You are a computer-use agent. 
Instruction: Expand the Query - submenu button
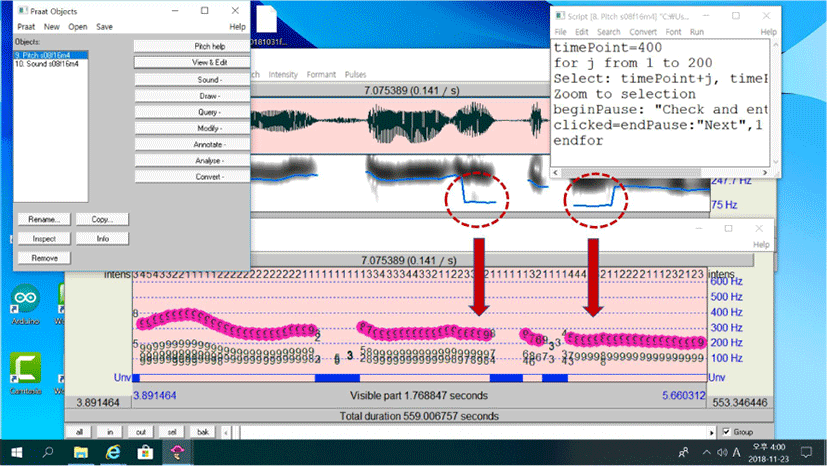point(191,112)
